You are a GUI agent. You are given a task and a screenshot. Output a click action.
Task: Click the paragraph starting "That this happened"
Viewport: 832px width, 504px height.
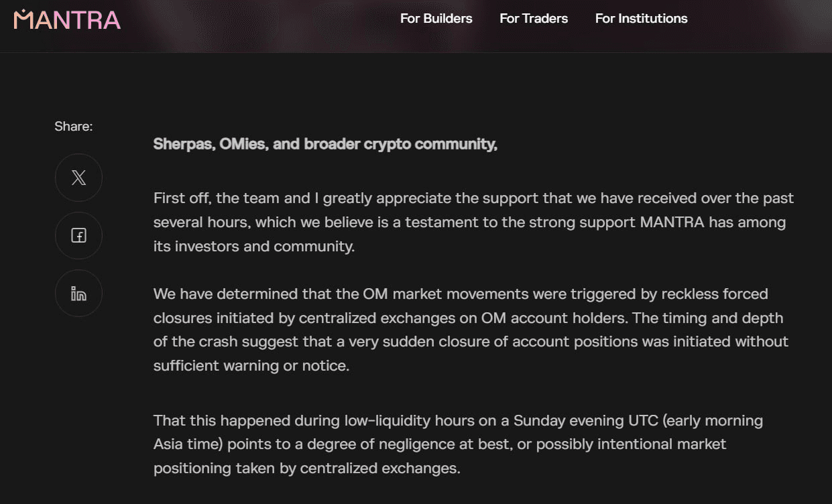pos(456,444)
